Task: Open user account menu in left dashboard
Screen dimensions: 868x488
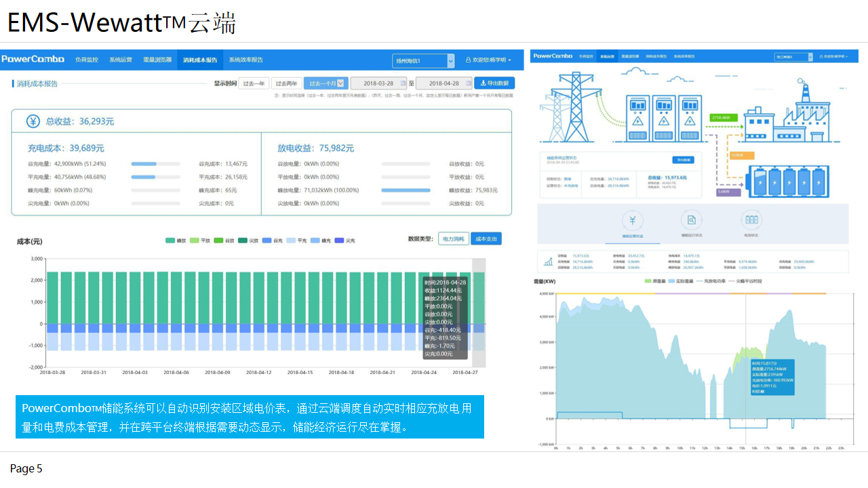Action: (488, 60)
